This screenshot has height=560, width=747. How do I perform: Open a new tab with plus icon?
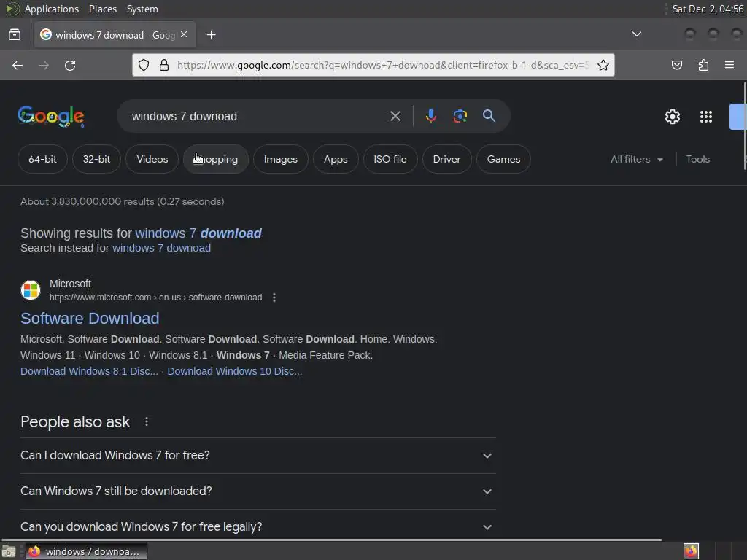[x=211, y=35]
